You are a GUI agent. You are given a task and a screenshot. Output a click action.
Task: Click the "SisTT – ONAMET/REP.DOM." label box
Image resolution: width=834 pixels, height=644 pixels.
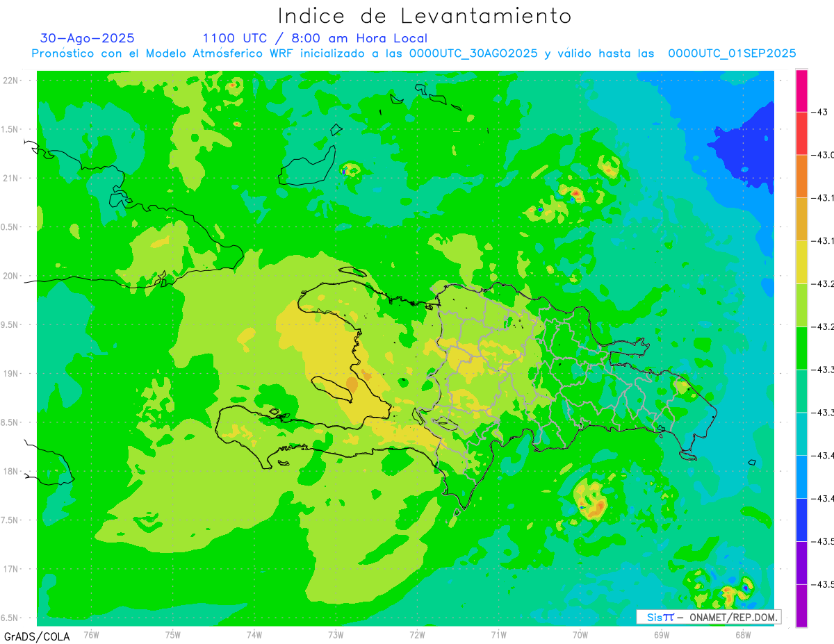(x=708, y=617)
